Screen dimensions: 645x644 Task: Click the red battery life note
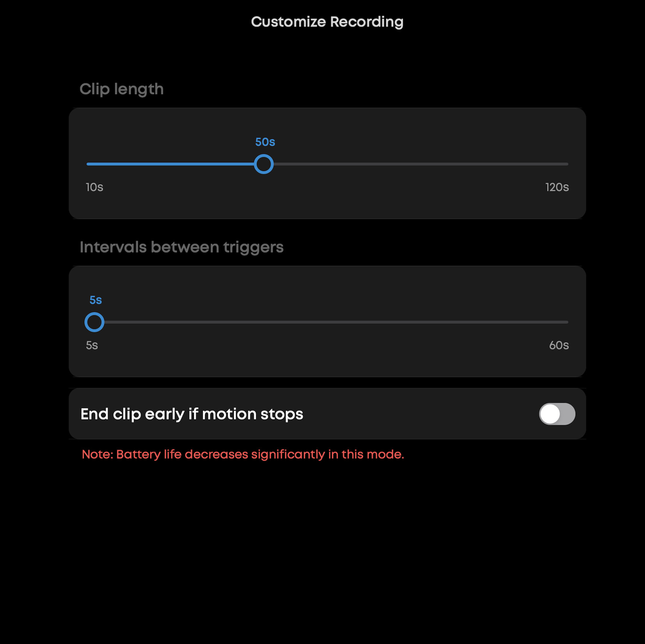243,454
